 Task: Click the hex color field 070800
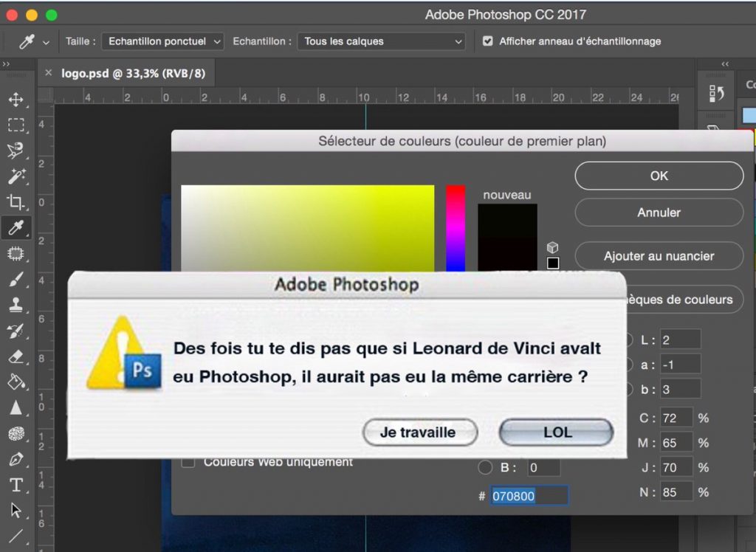pos(529,496)
